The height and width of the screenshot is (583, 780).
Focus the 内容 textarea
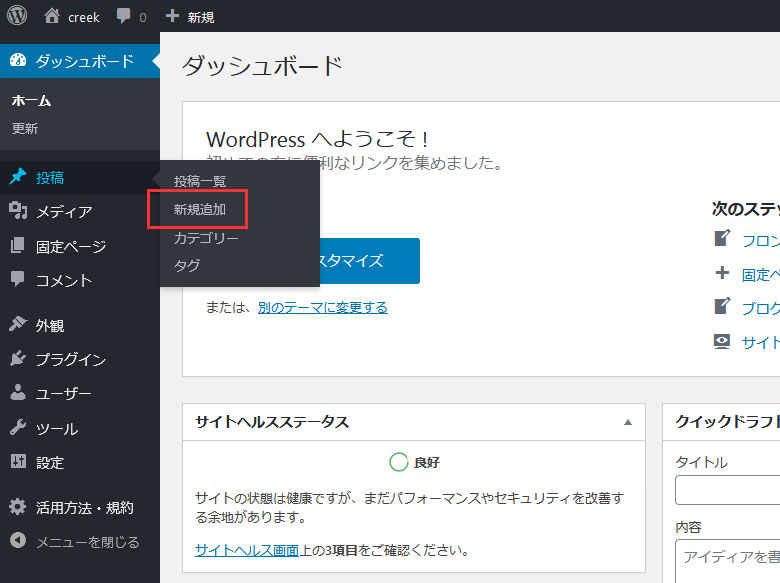[727, 561]
